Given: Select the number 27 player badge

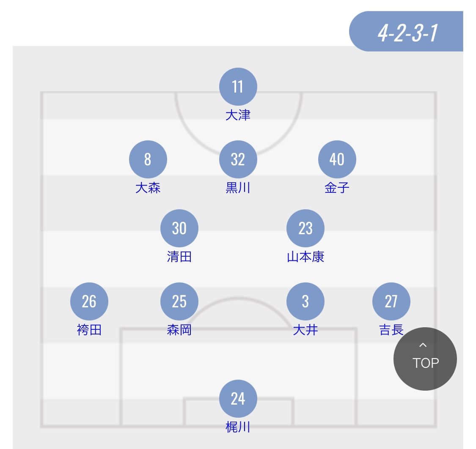Looking at the screenshot, I should tap(391, 301).
